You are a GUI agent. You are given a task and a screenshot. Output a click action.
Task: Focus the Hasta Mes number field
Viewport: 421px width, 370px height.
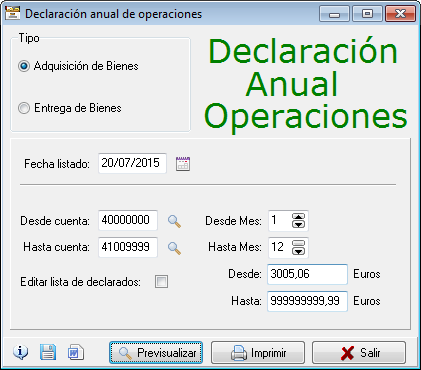tap(280, 247)
